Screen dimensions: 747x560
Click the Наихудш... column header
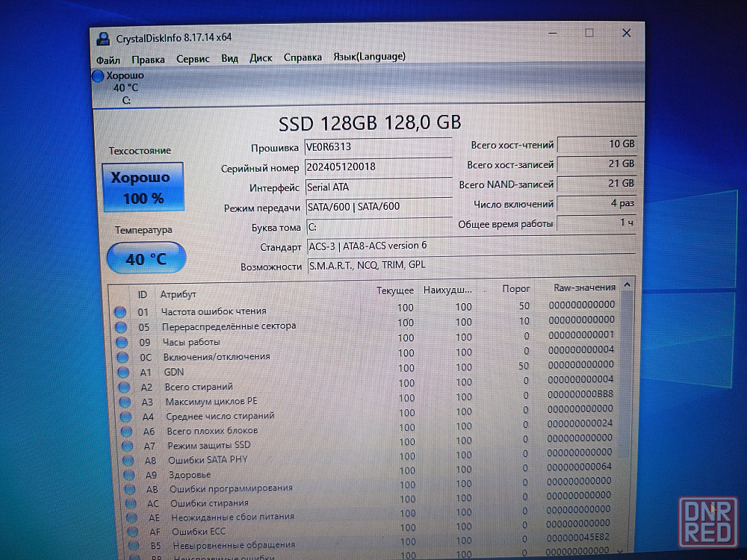[447, 290]
